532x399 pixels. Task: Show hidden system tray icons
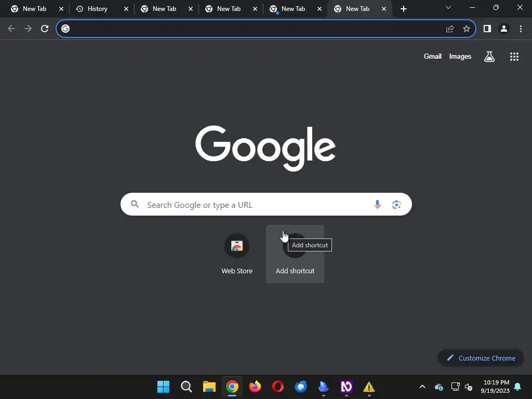[422, 387]
